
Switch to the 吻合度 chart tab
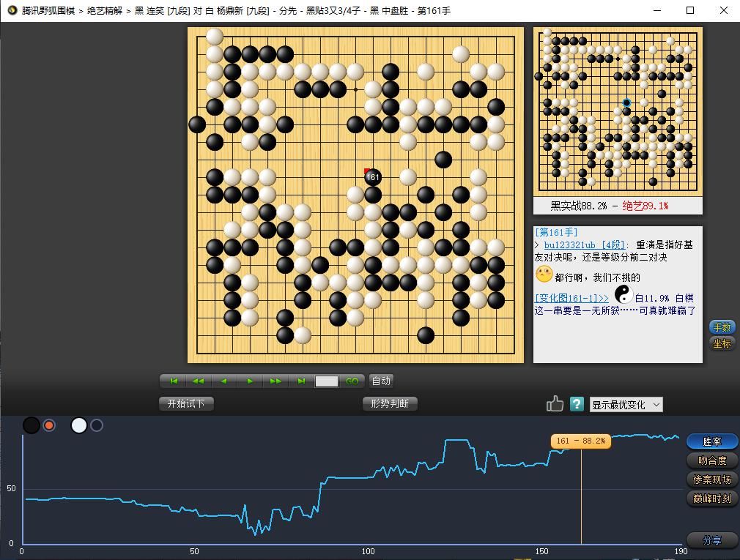coord(712,460)
